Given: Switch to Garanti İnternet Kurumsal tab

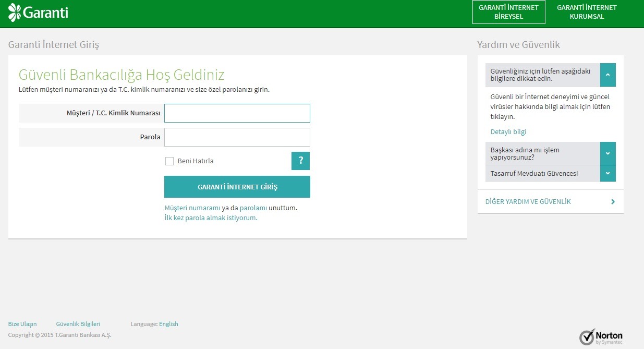Looking at the screenshot, I should click(587, 12).
